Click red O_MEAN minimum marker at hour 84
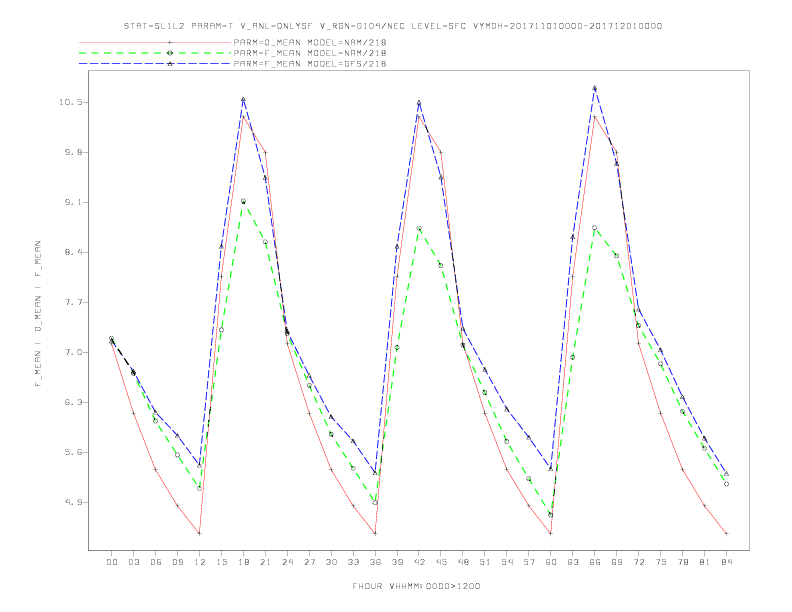 (726, 533)
